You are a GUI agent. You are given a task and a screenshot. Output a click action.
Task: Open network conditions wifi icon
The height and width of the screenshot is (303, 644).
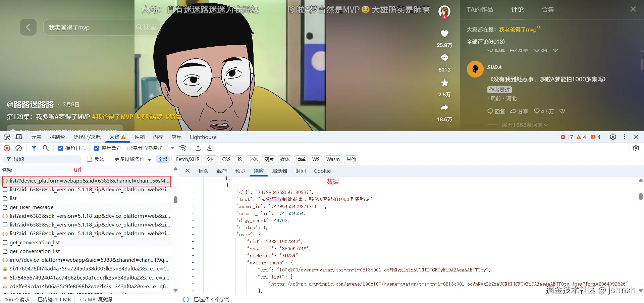[183, 148]
